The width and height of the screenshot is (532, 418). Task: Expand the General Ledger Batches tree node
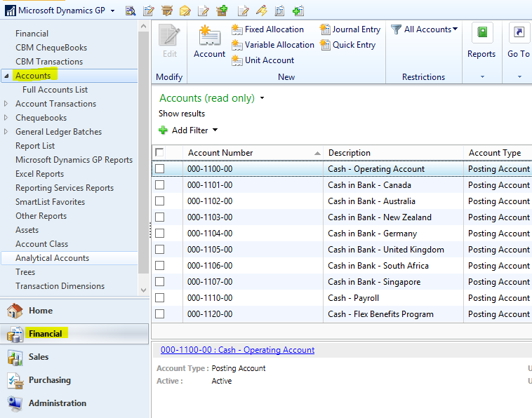(6, 132)
